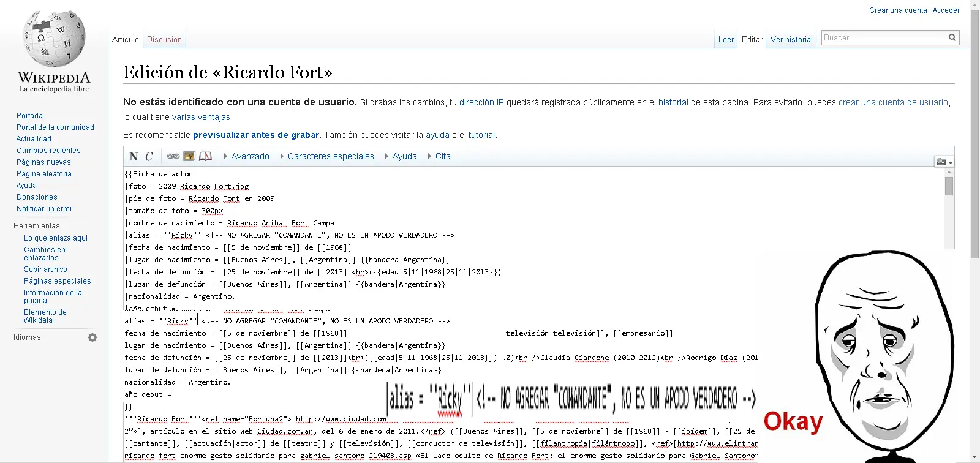This screenshot has width=980, height=463.
Task: Insert an embedded image file
Action: point(189,156)
